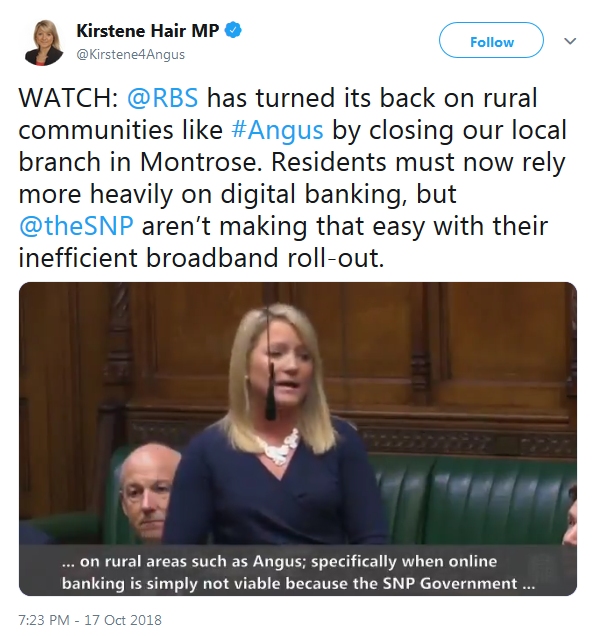Open the @theSNP mention link
593x636 pixels.
[76, 226]
